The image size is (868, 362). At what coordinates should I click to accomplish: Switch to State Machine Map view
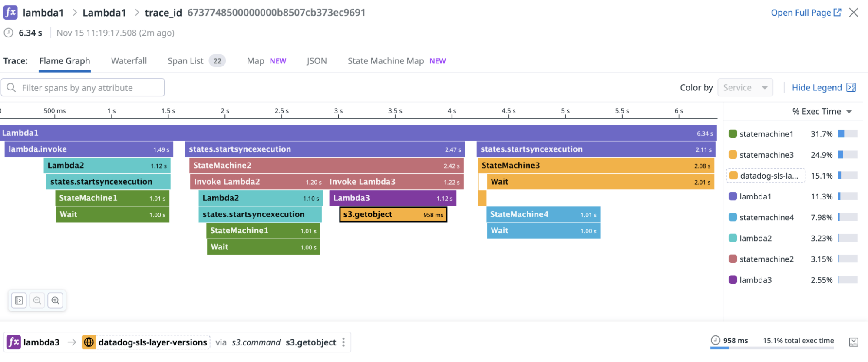pyautogui.click(x=386, y=61)
